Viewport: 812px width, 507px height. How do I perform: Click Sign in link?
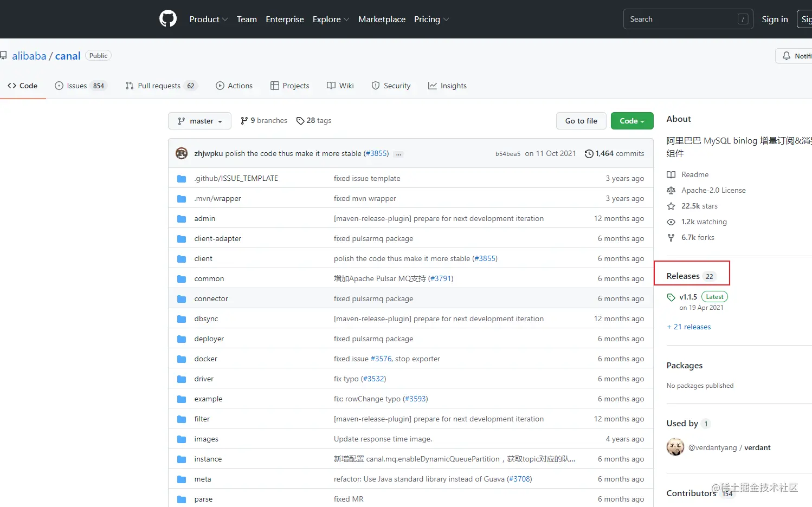click(x=775, y=19)
